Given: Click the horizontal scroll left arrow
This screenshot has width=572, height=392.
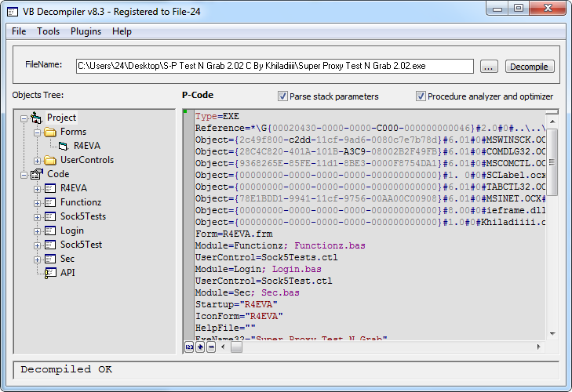Looking at the screenshot, I should 224,347.
